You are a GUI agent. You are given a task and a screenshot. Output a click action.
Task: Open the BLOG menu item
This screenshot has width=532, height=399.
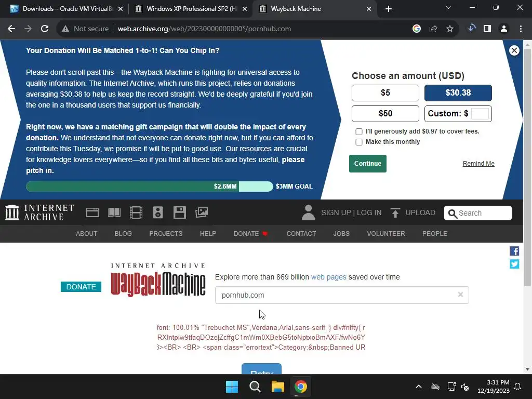123,233
